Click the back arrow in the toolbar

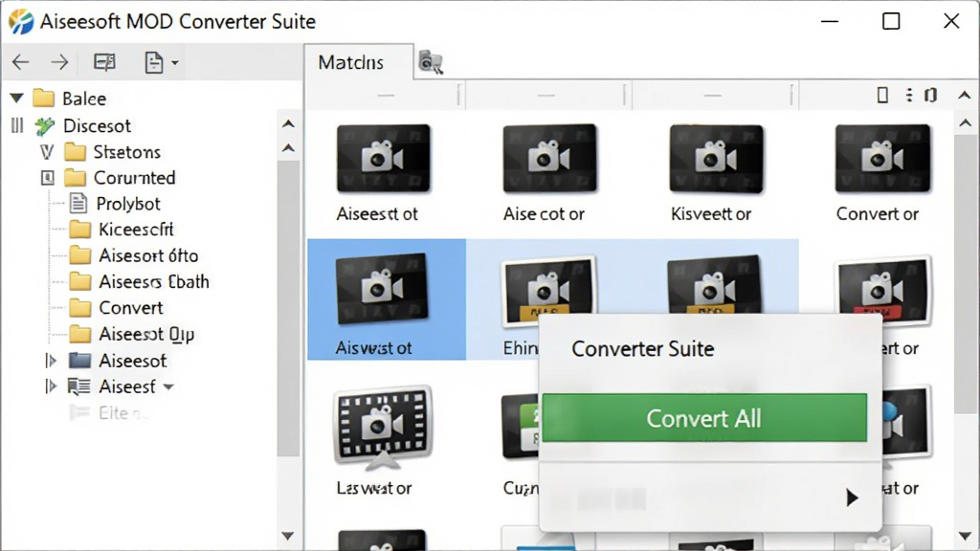coord(21,62)
